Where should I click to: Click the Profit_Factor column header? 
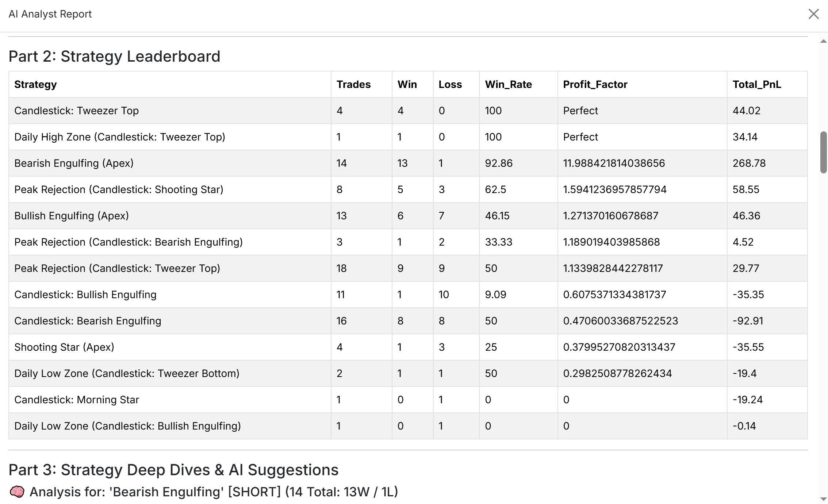(x=595, y=84)
